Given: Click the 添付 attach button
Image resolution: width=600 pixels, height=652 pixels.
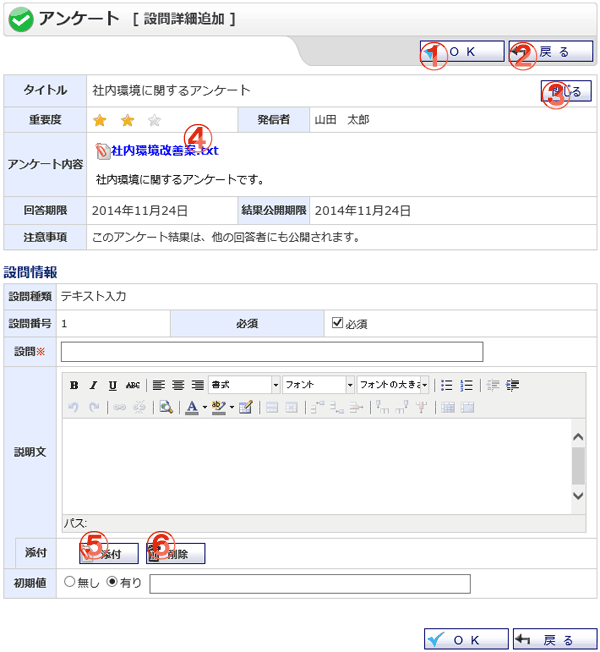Looking at the screenshot, I should tap(109, 553).
